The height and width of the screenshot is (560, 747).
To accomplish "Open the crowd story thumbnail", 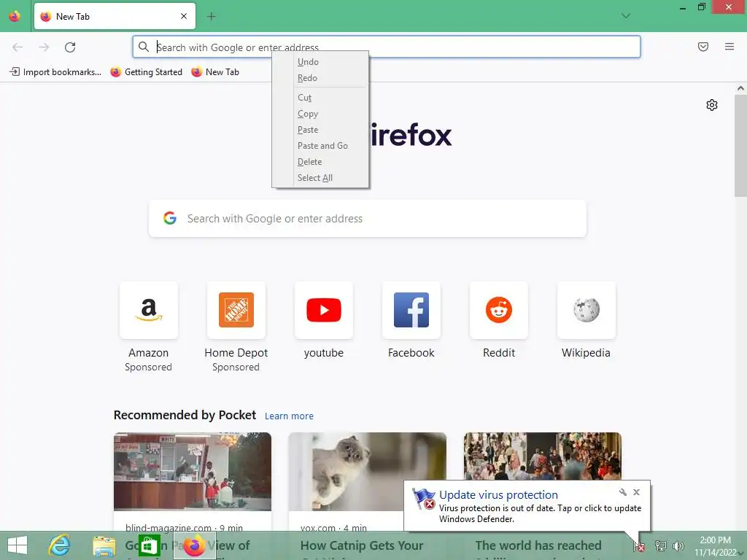I will [543, 456].
